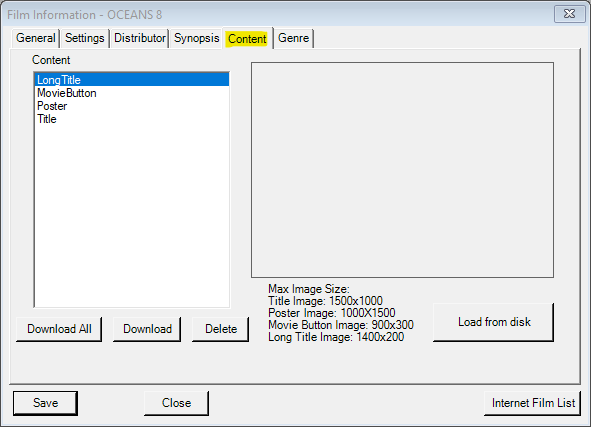Close the dialog with the X icon
This screenshot has height=427, width=591.
[569, 14]
